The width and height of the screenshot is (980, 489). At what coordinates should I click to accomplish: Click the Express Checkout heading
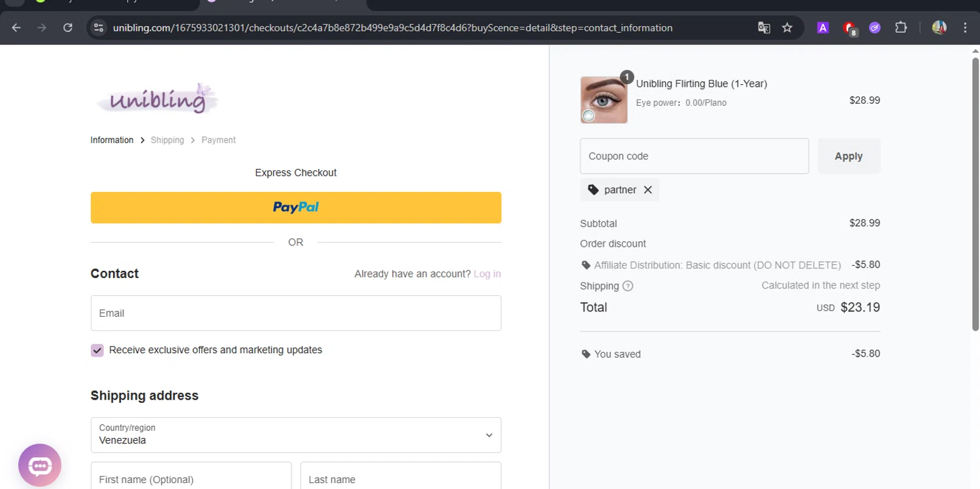pyautogui.click(x=296, y=173)
